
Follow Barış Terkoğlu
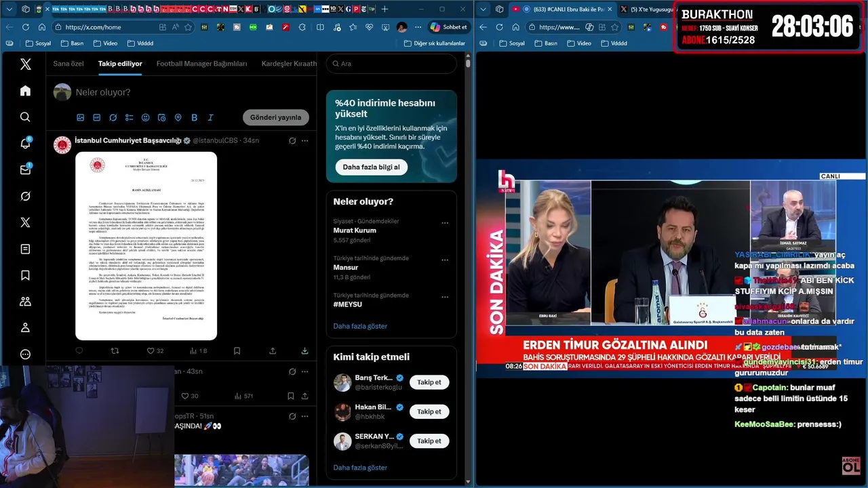(429, 382)
